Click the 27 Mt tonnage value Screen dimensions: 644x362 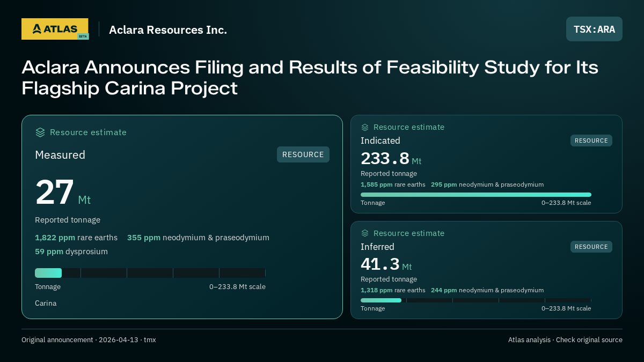click(x=63, y=193)
